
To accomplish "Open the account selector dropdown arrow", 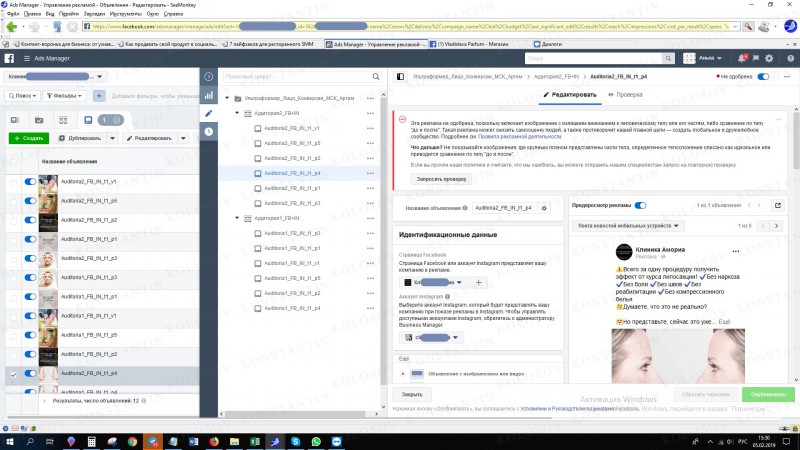I will point(99,77).
